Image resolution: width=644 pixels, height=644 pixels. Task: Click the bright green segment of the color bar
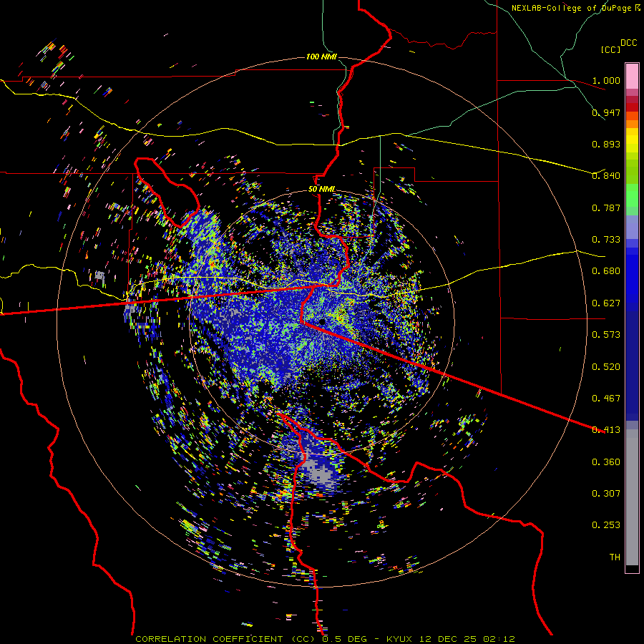click(x=632, y=195)
